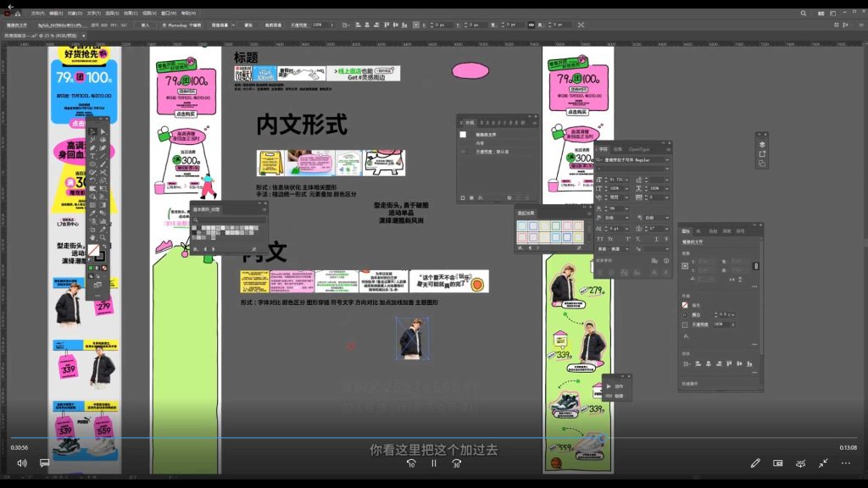Open the 文件 (File) menu
Viewport: 868px width, 488px height.
coord(37,14)
